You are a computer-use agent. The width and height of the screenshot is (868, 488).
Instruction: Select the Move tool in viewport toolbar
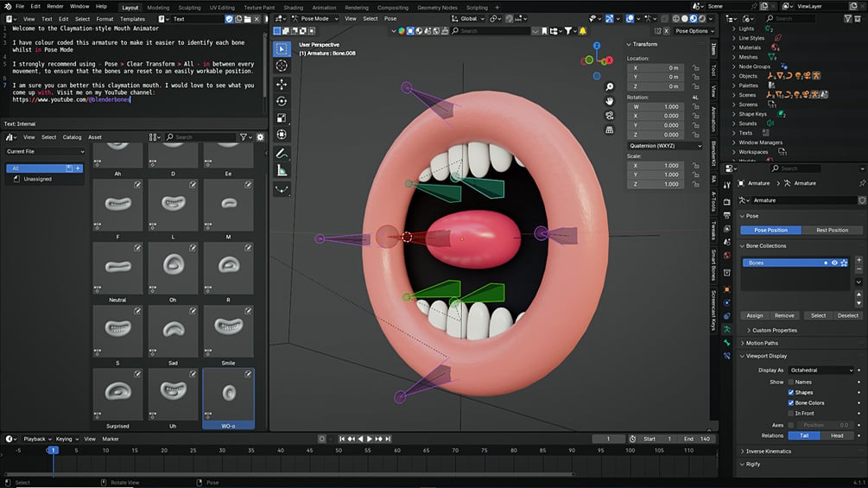[282, 84]
